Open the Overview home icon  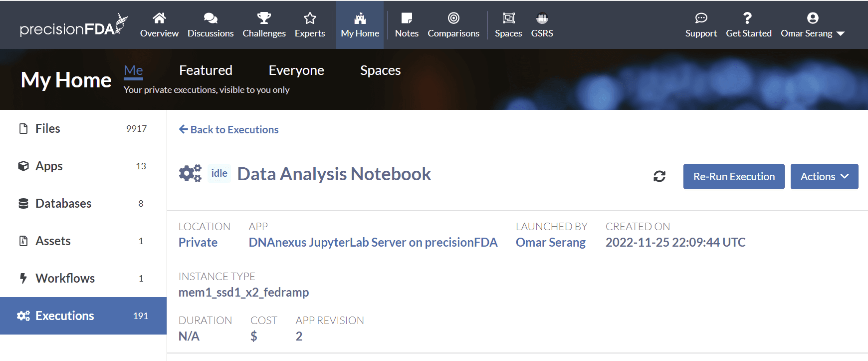point(159,18)
